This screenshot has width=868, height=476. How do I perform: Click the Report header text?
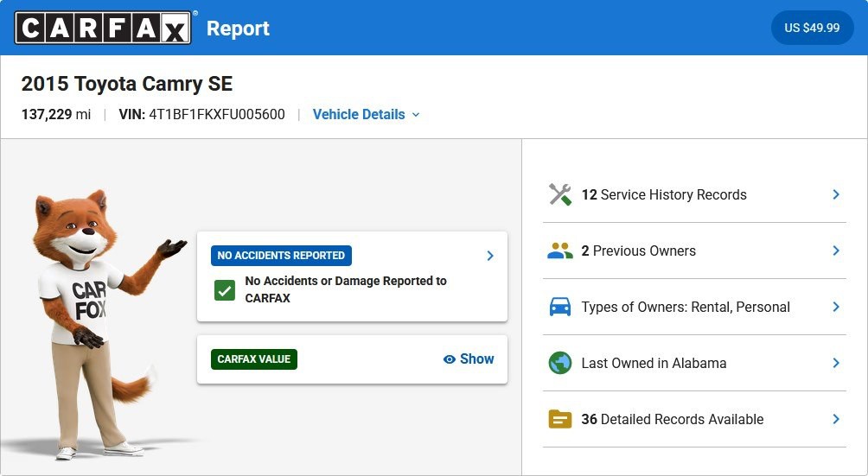pyautogui.click(x=238, y=29)
